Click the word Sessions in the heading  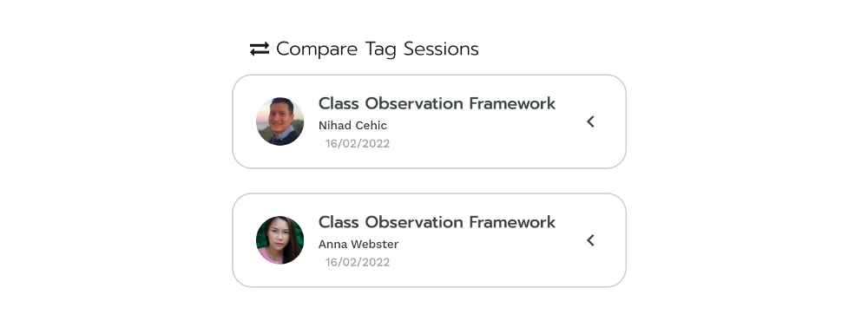pyautogui.click(x=441, y=49)
